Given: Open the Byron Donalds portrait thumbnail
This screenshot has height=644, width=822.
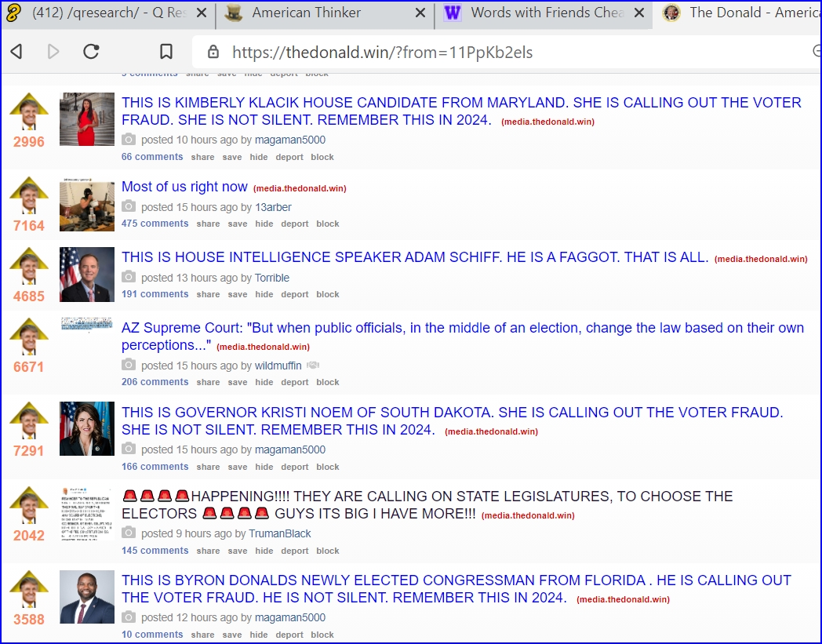Looking at the screenshot, I should [87, 597].
